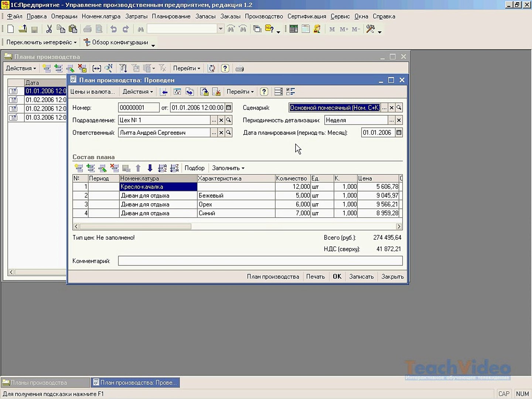Click the price cell 8 959,28
Image resolution: width=532 pixels, height=399 pixels.
pos(378,213)
